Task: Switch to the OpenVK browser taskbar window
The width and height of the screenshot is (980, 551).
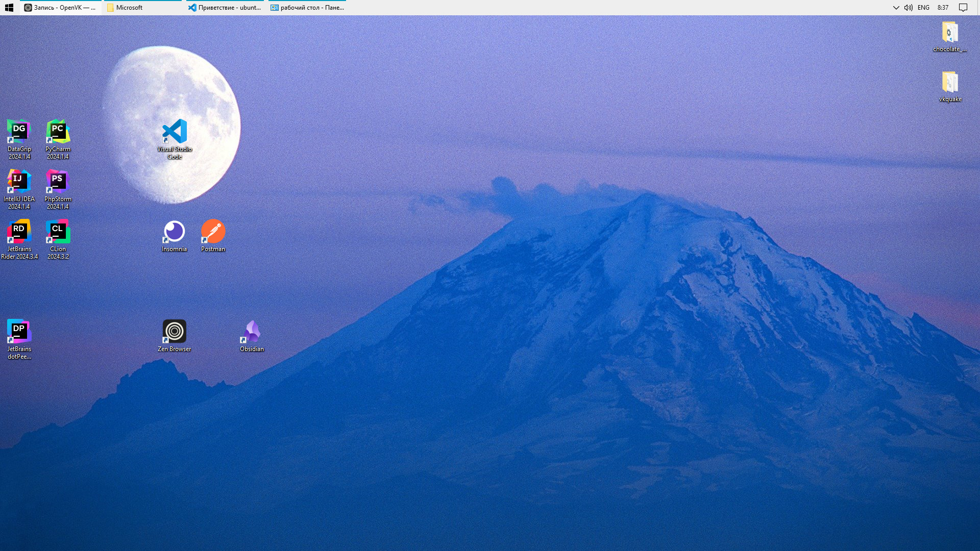Action: point(60,8)
